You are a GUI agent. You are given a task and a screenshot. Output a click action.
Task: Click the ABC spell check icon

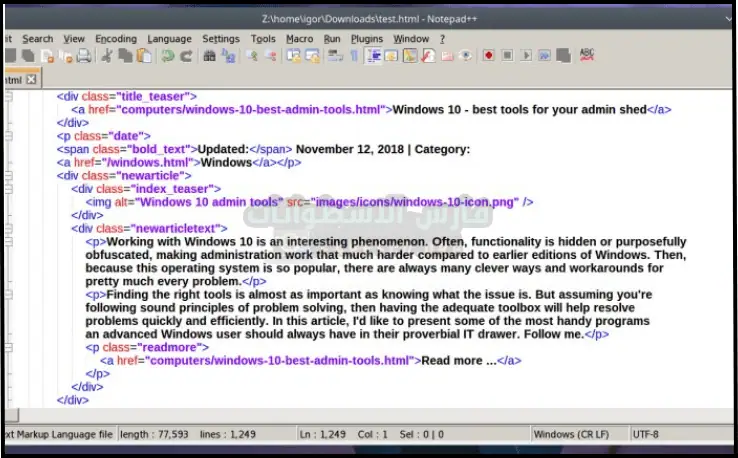coord(587,55)
